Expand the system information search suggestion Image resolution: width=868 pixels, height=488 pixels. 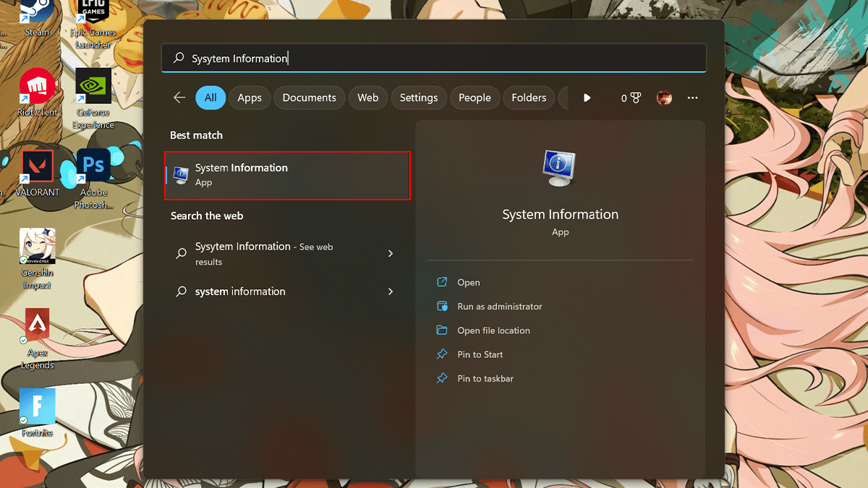point(390,291)
